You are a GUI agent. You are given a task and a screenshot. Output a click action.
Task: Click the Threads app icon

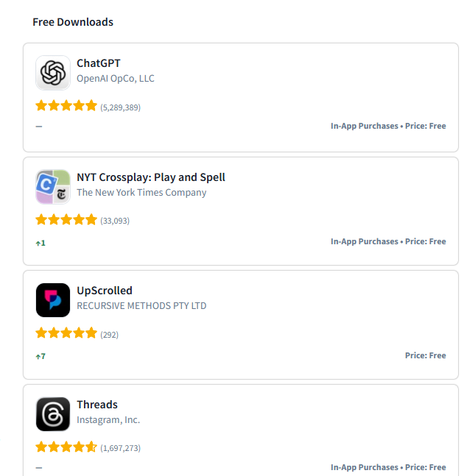(53, 414)
